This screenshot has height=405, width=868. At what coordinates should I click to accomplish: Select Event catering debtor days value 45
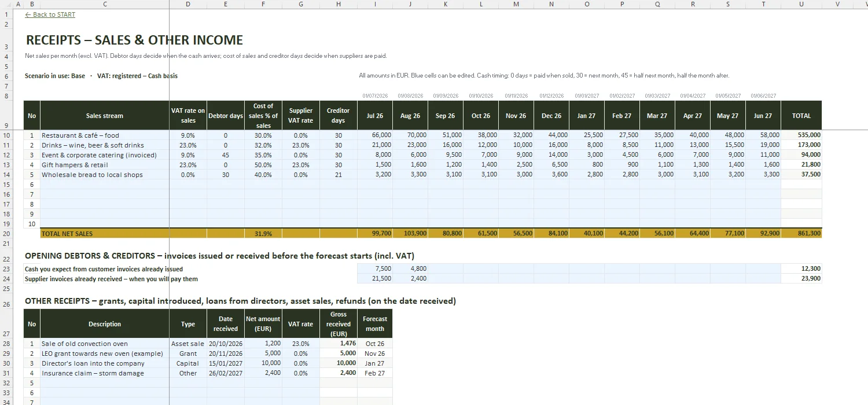[226, 155]
